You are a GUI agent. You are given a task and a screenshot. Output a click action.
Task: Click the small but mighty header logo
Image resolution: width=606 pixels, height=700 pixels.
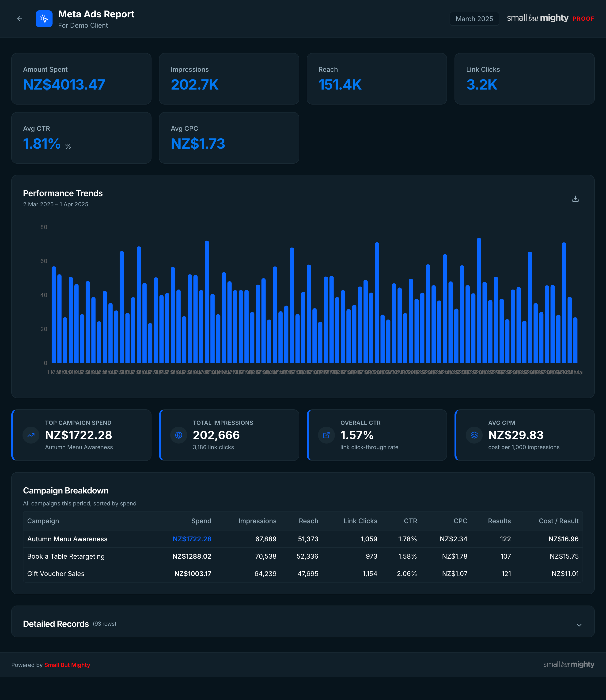tap(537, 18)
